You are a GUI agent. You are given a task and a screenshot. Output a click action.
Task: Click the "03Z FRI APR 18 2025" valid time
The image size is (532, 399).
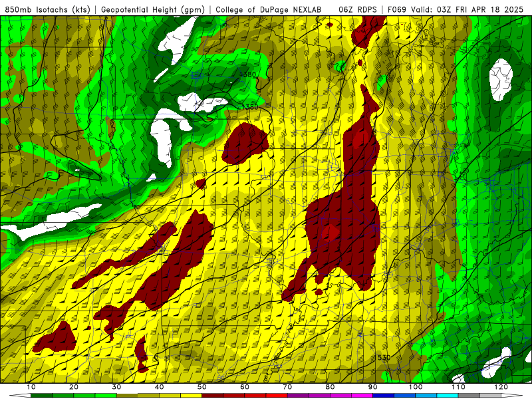[x=480, y=9]
